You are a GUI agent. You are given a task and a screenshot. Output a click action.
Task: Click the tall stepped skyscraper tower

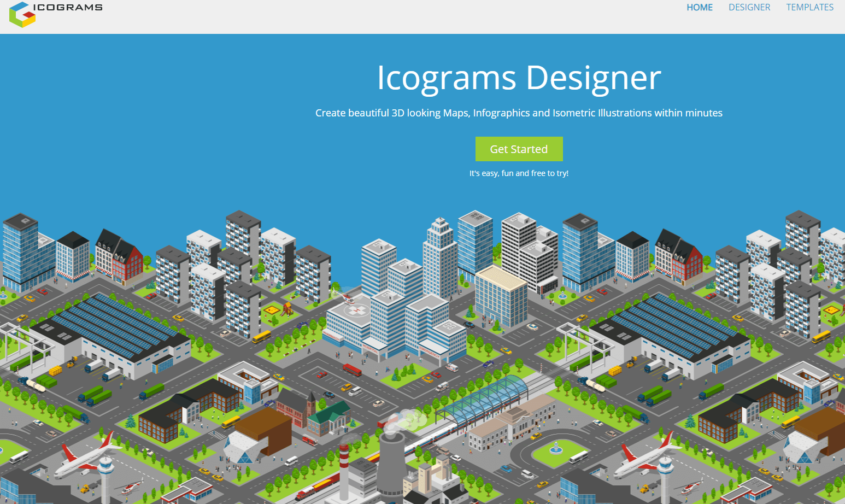(x=439, y=257)
